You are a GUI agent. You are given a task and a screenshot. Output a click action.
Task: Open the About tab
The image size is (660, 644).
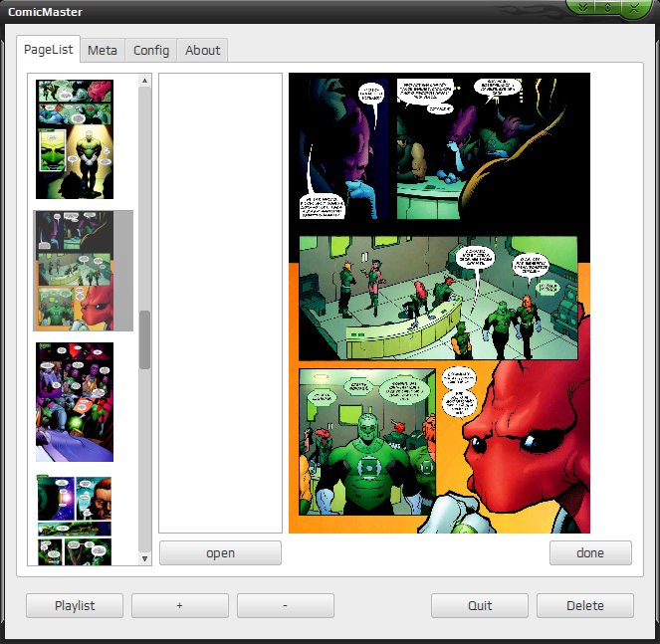[202, 51]
